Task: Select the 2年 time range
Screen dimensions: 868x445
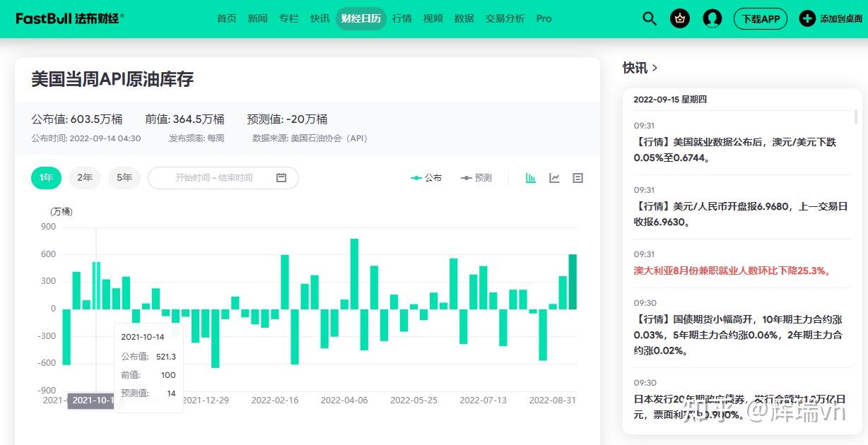Action: point(85,178)
